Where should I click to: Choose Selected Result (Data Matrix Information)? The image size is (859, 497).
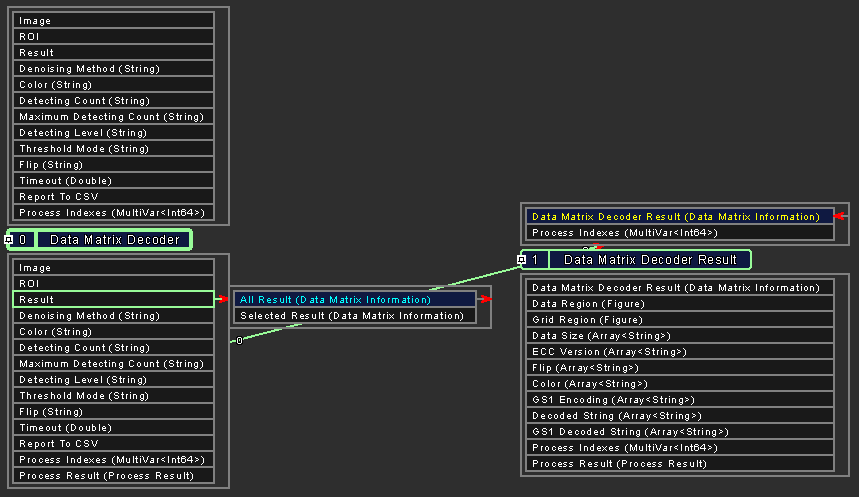click(x=355, y=316)
